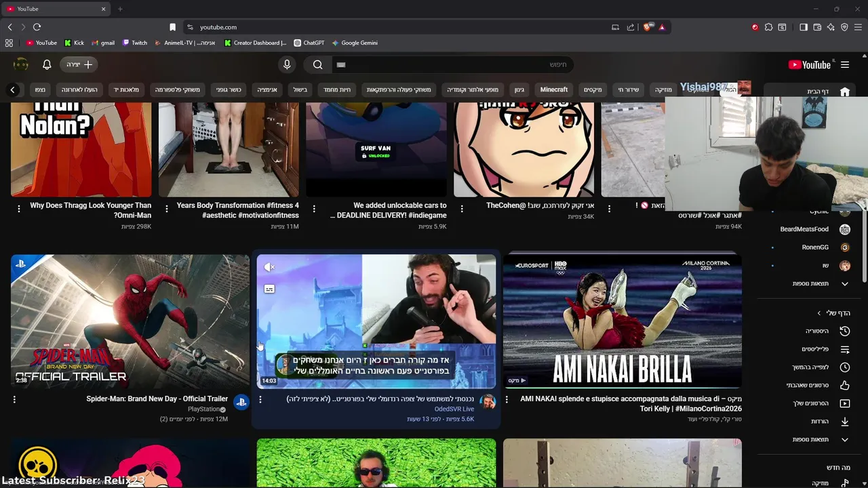Click the sidebar vertical scrollbar
This screenshot has height=488, width=868.
click(865, 246)
